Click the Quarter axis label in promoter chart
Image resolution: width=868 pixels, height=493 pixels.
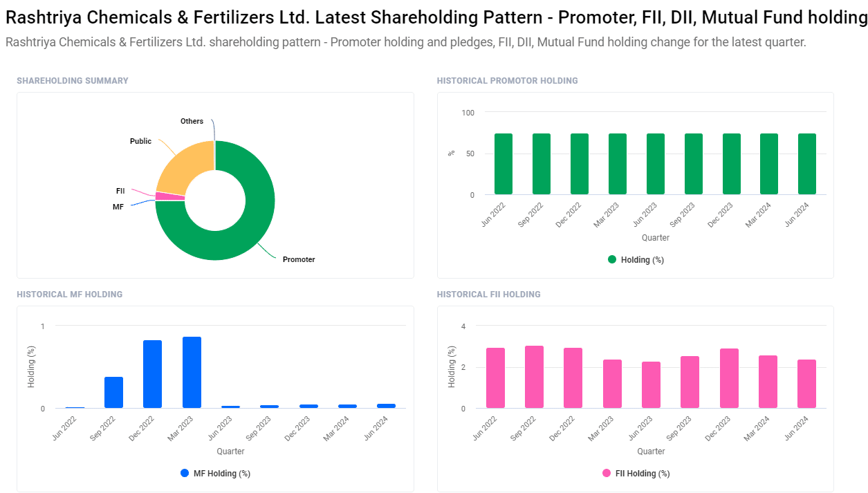coord(656,238)
